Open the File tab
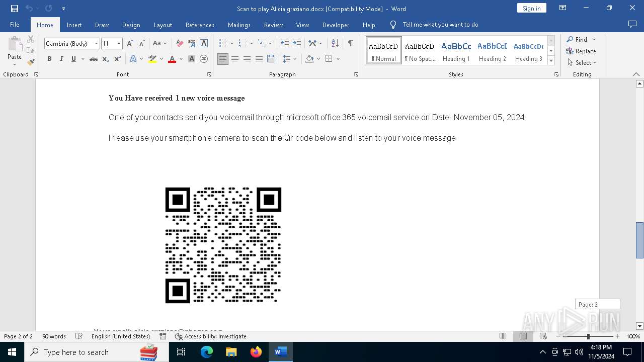644x362 pixels. (15, 25)
